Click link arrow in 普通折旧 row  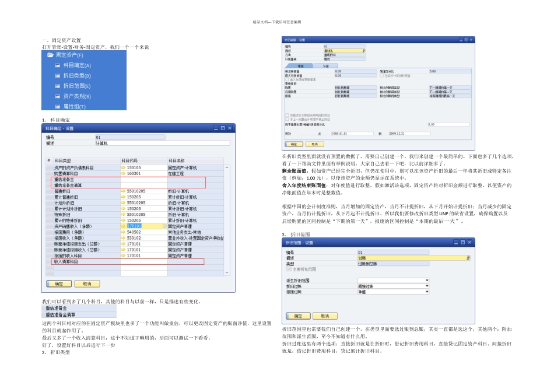[x=123, y=191]
